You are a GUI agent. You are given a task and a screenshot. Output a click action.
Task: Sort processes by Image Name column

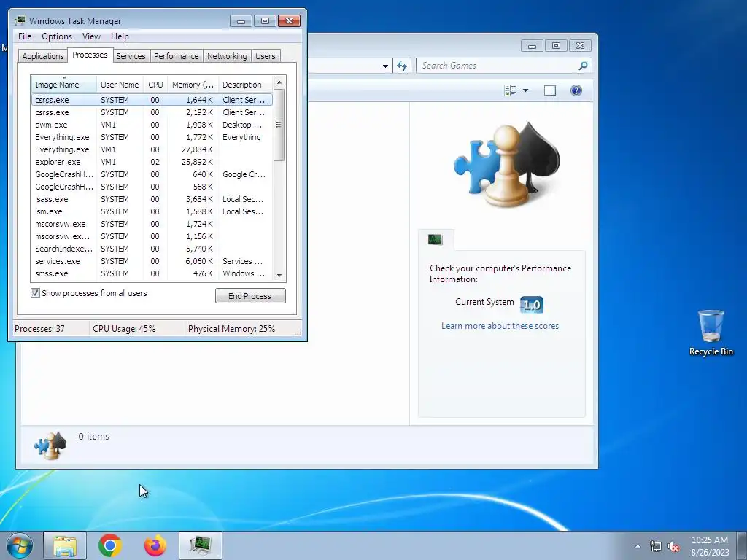[64, 85]
